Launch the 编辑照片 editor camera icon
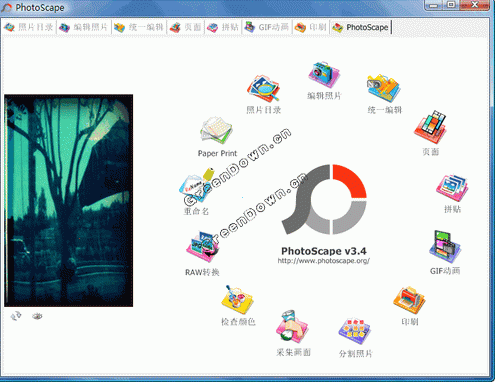 point(324,75)
